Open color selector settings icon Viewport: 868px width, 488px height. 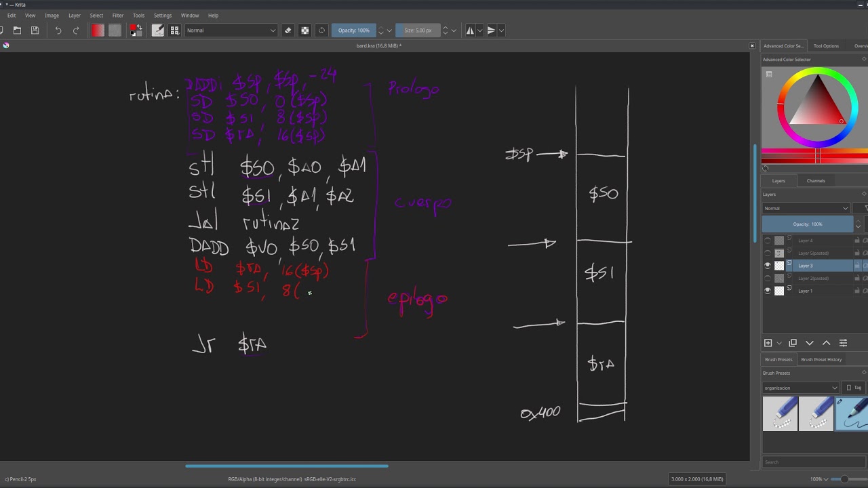(x=769, y=74)
